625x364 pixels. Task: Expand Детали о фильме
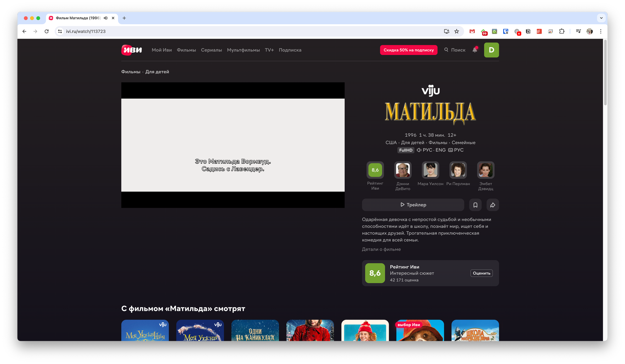[381, 249]
